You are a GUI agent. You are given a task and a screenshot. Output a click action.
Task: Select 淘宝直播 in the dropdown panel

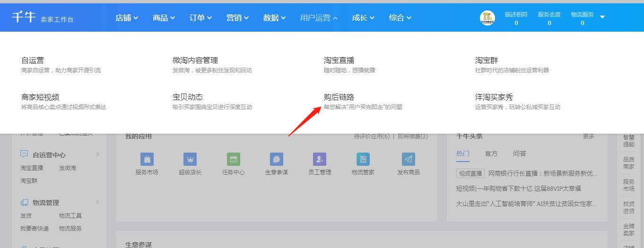339,60
